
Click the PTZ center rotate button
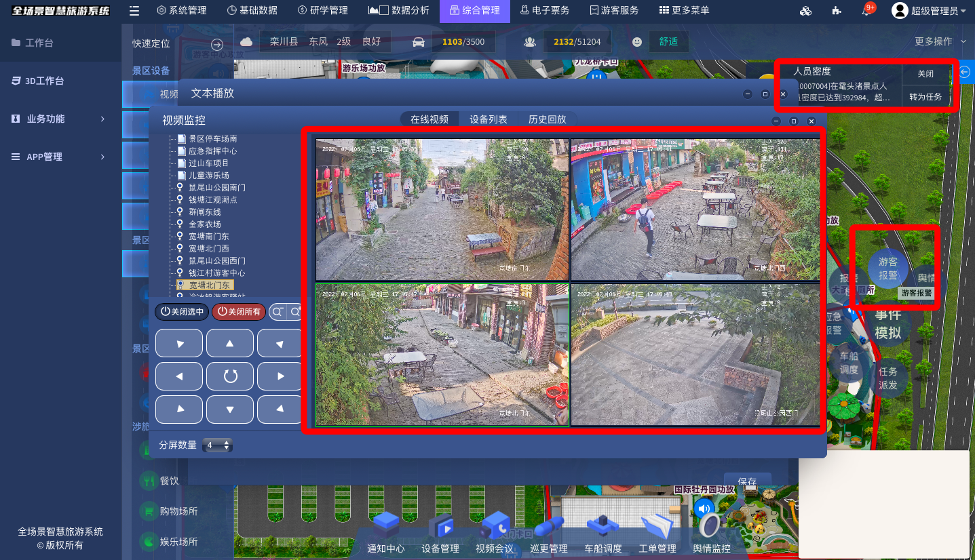[230, 376]
